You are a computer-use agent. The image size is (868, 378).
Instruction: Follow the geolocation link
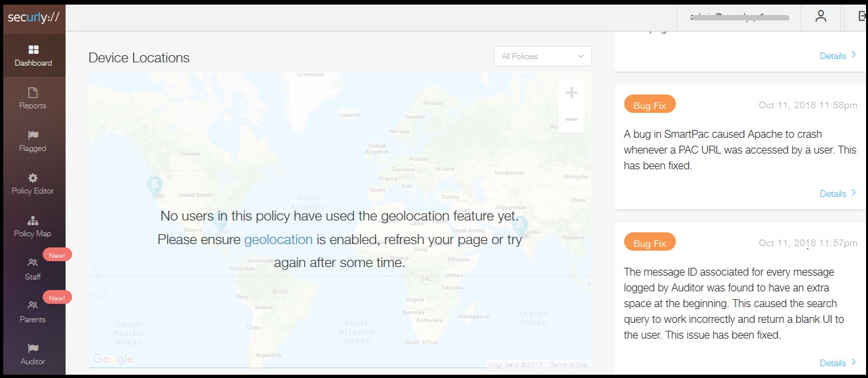point(279,240)
